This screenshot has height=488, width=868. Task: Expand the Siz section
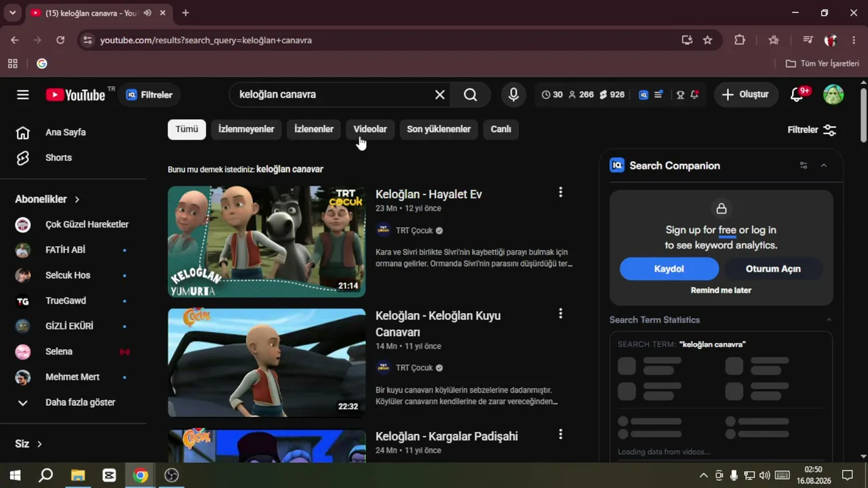[28, 444]
